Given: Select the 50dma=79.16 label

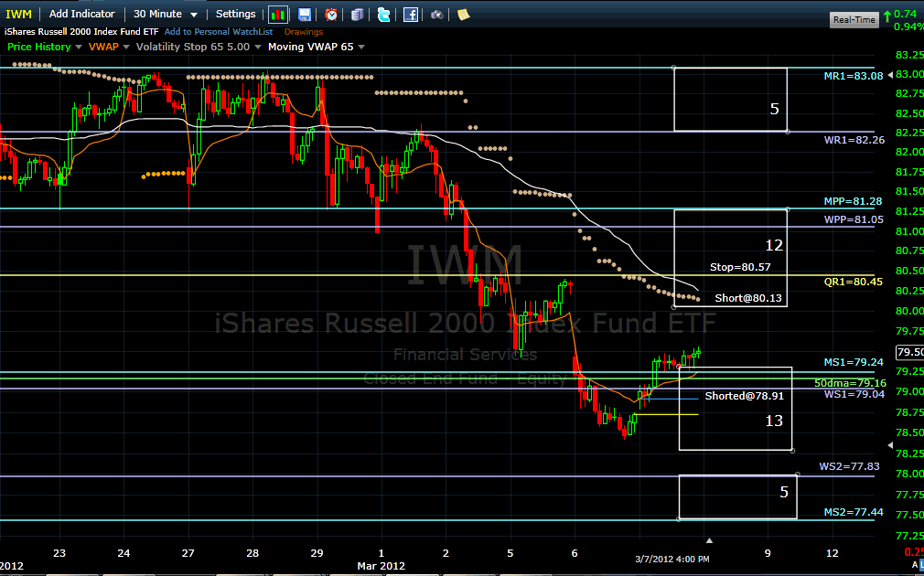Looking at the screenshot, I should [850, 383].
